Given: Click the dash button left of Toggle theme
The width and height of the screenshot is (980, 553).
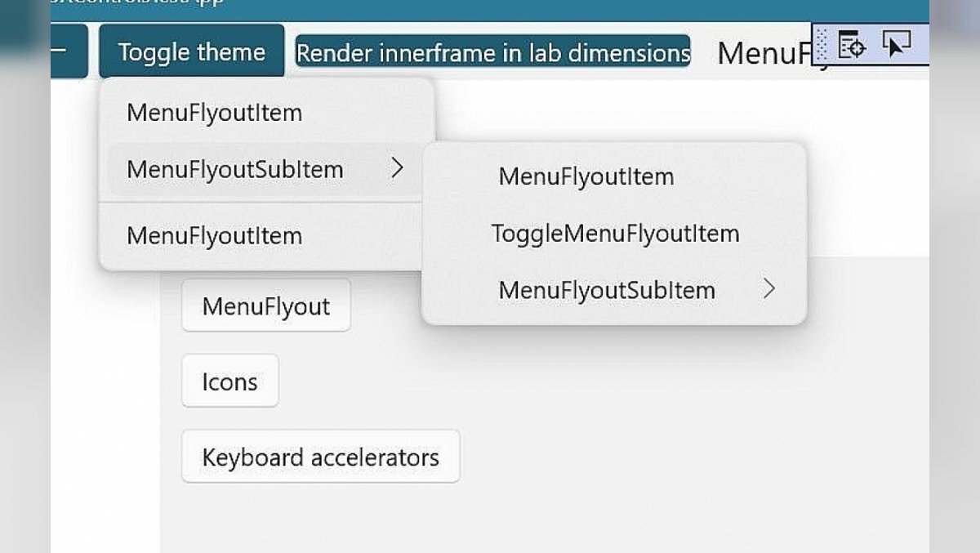Looking at the screenshot, I should point(69,51).
